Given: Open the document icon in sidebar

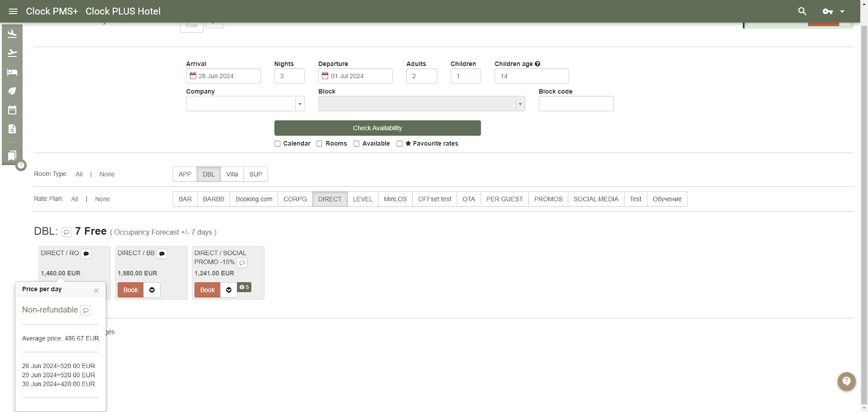Looking at the screenshot, I should (x=12, y=129).
